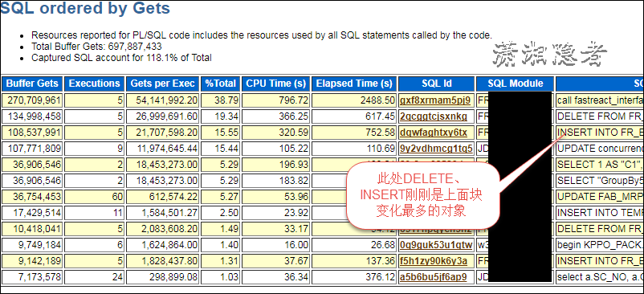Open SQL Id link 0g9guk53u1gtw
This screenshot has height=294, width=644.
437,245
